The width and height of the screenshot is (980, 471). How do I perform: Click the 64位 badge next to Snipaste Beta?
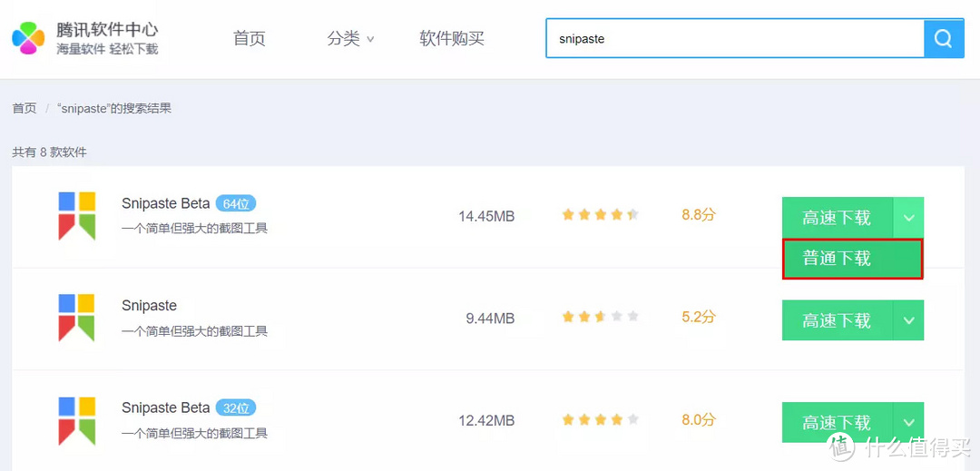pos(236,203)
